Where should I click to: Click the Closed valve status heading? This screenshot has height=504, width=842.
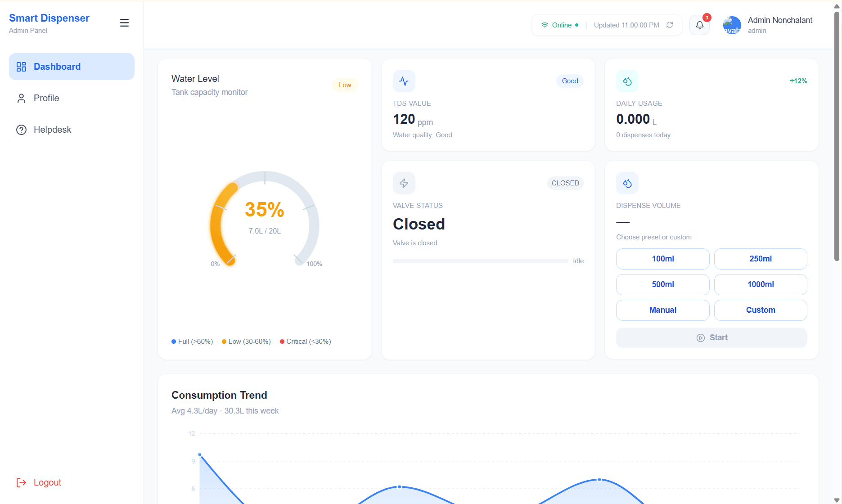tap(419, 224)
